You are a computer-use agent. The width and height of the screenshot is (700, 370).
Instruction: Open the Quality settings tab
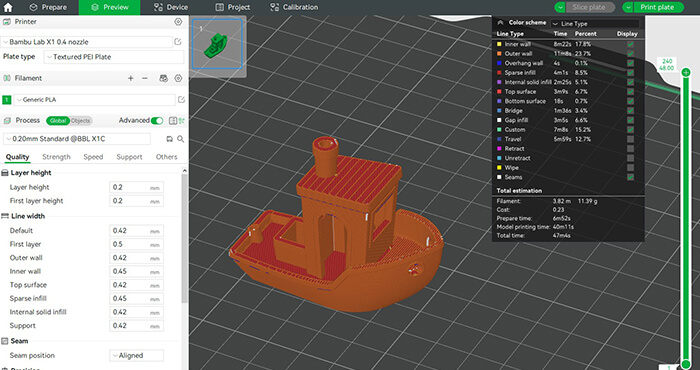(17, 157)
